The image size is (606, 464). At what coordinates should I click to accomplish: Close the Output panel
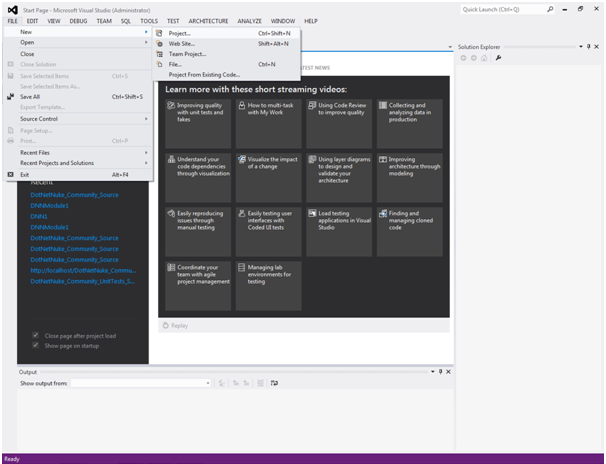448,372
